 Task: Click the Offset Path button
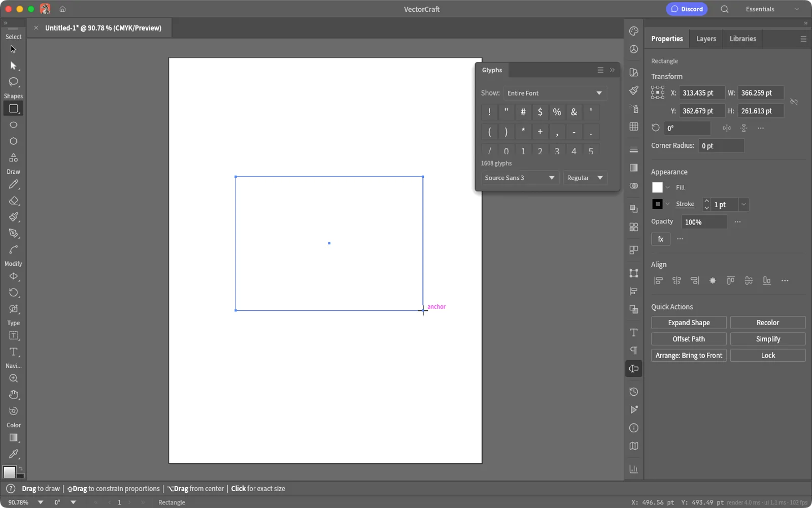tap(689, 339)
